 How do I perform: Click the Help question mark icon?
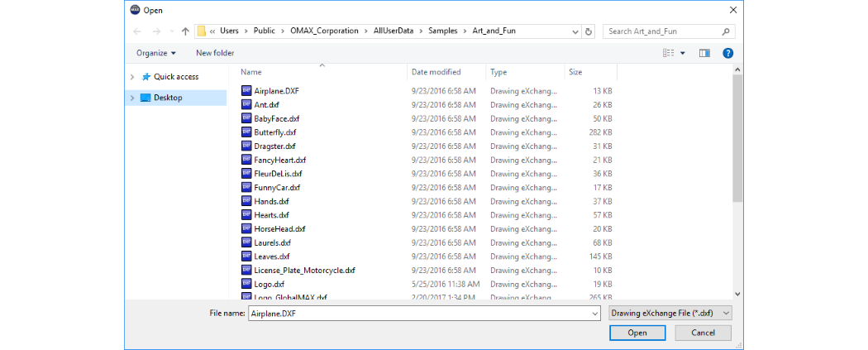[x=727, y=53]
